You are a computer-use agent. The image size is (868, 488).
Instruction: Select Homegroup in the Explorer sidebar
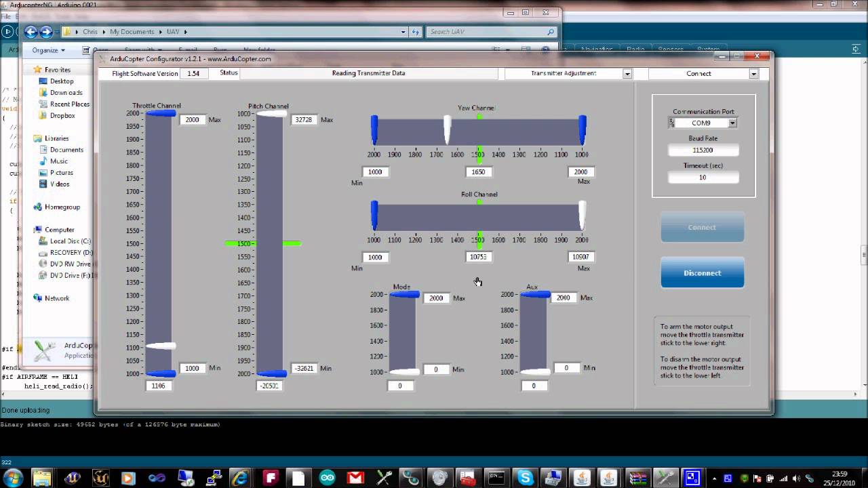62,207
